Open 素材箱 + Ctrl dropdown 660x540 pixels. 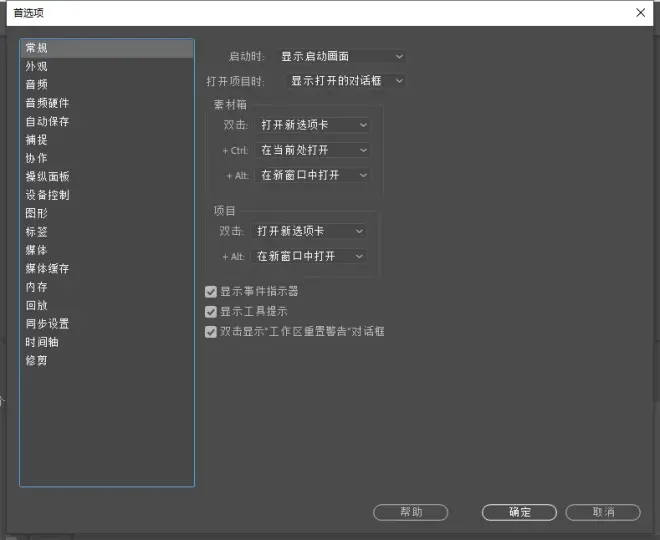(x=312, y=150)
